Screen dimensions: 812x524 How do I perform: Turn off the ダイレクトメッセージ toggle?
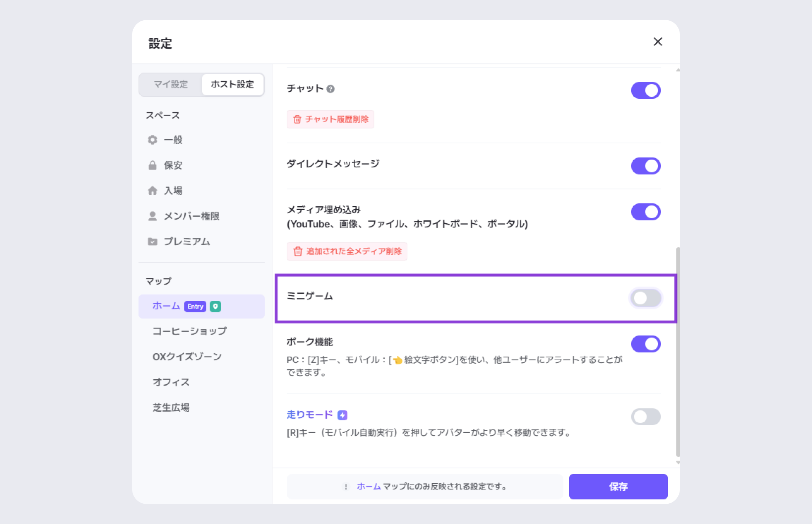point(645,166)
